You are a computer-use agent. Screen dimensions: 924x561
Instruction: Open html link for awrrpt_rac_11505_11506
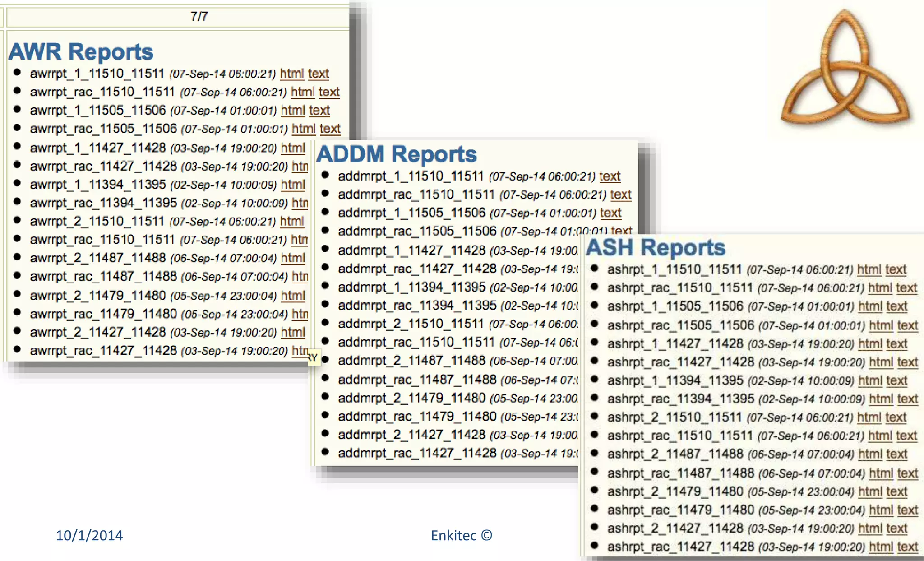click(x=303, y=129)
